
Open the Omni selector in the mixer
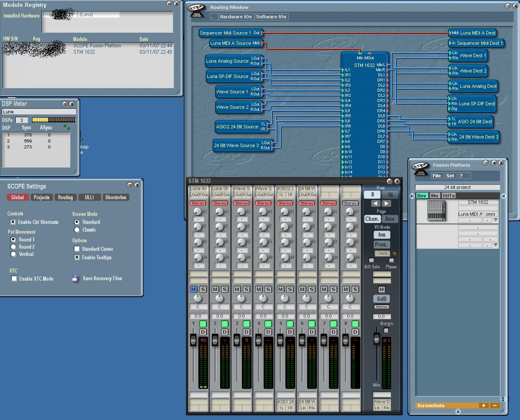point(382,254)
